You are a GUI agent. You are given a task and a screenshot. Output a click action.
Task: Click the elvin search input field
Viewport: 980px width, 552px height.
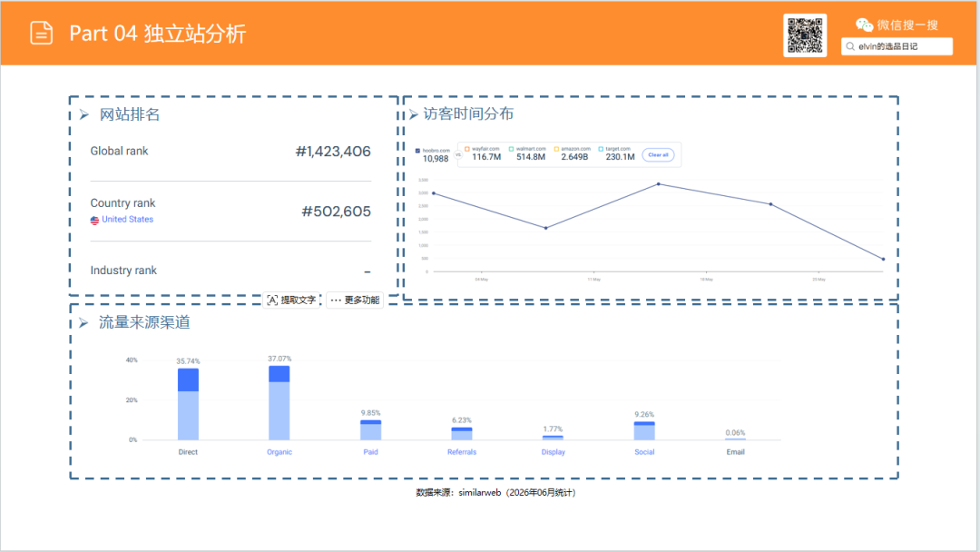[x=897, y=46]
